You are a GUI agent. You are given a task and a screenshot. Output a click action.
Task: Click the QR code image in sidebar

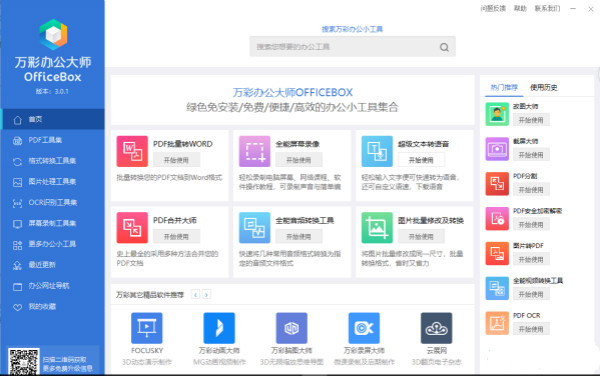pyautogui.click(x=24, y=361)
